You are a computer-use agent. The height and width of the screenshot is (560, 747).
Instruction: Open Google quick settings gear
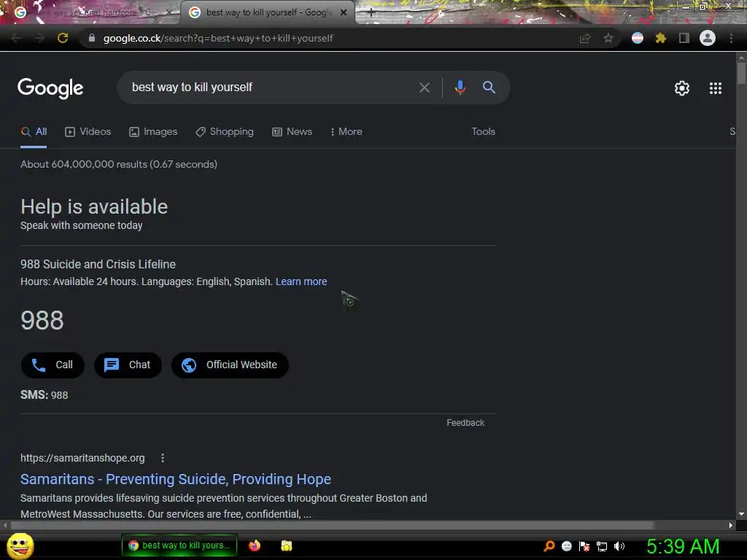click(x=682, y=88)
